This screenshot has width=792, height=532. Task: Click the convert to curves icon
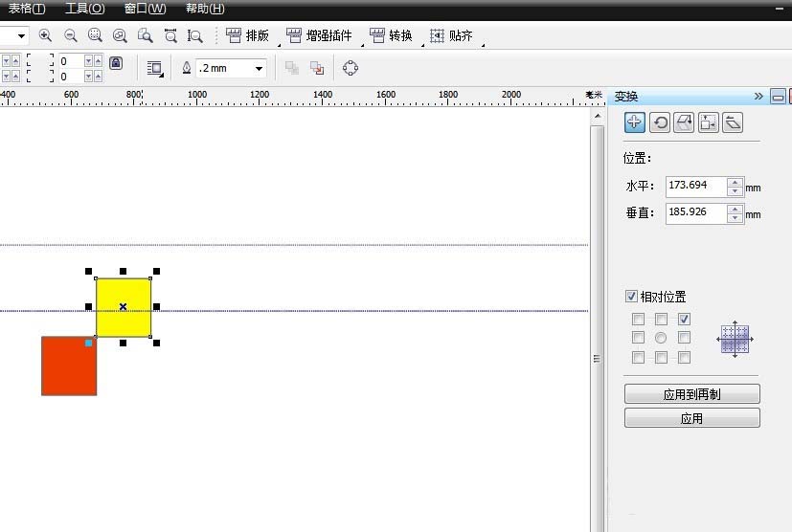(x=351, y=68)
